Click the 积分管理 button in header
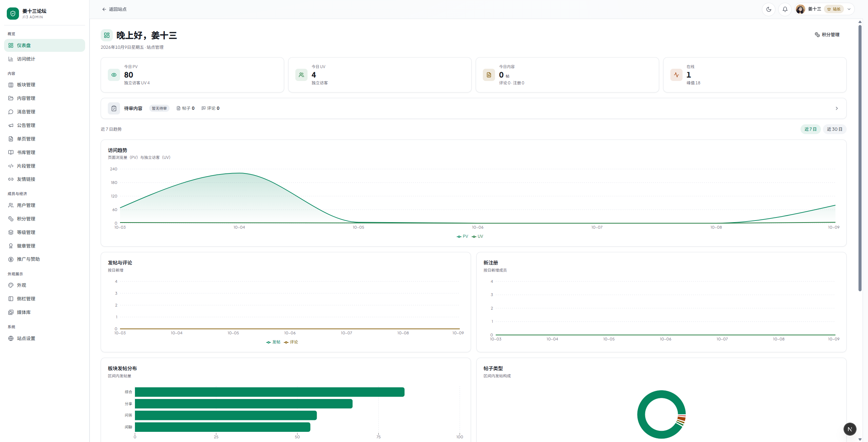Screen dimensions: 868x442 pyautogui.click(x=827, y=35)
